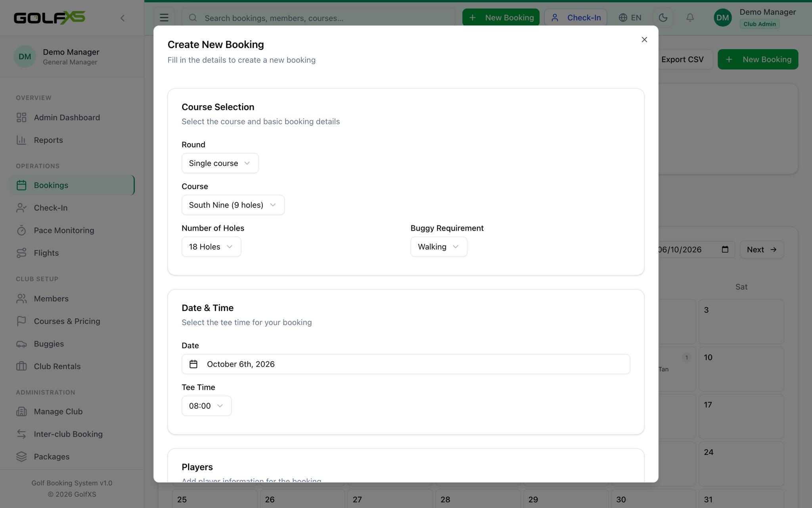Open Admin Dashboard in the sidebar
812x508 pixels.
[x=72, y=117]
